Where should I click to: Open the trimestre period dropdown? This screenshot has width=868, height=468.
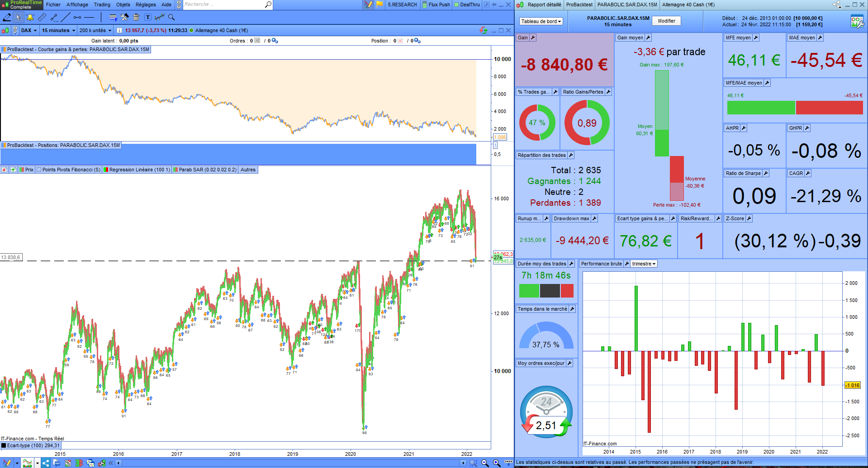(644, 264)
